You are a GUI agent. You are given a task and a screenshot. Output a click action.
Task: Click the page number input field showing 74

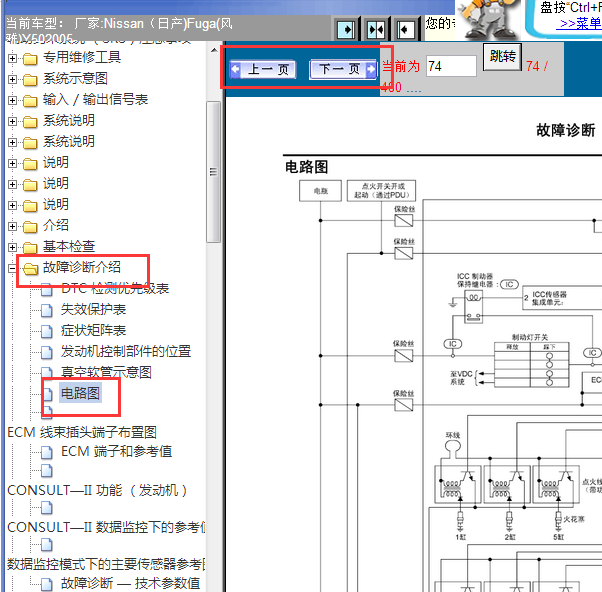[451, 66]
